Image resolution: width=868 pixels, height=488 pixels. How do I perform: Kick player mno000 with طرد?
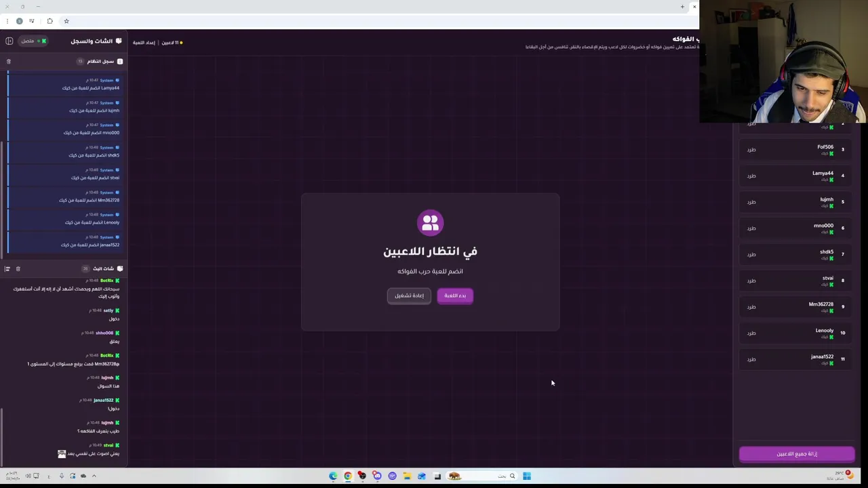[x=751, y=228]
